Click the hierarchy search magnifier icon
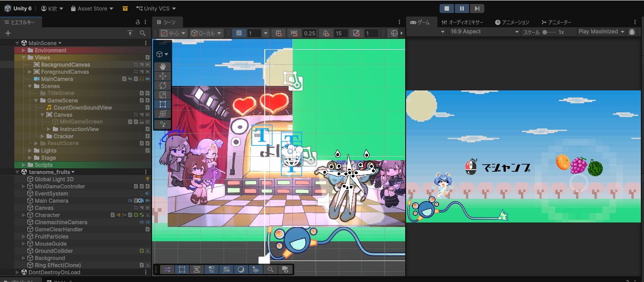Screen dimensions: 644x282 [x=142, y=33]
